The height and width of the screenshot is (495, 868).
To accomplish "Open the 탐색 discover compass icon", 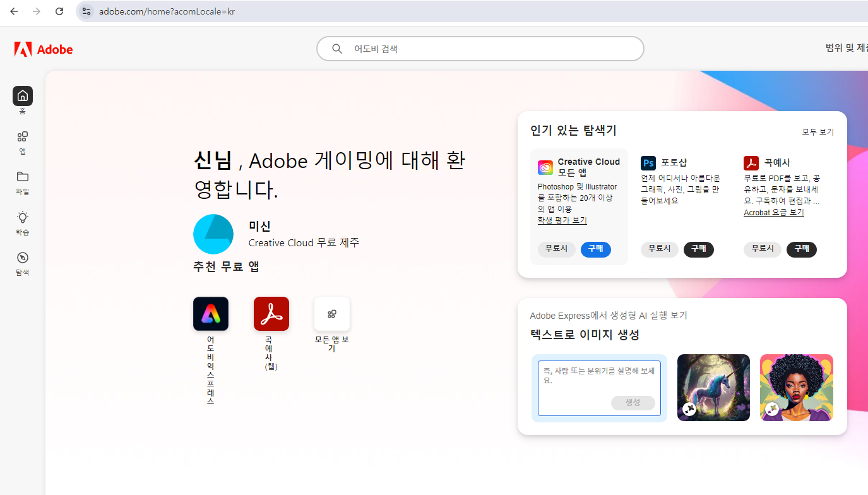I will tap(23, 258).
